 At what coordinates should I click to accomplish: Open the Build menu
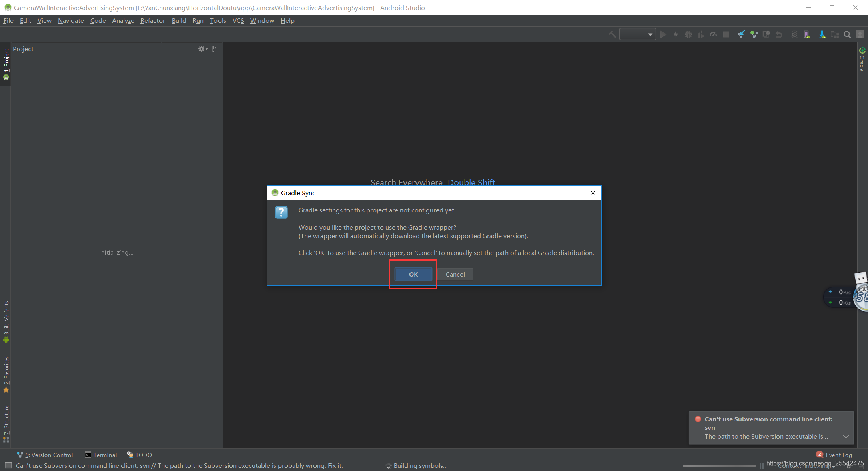[179, 20]
